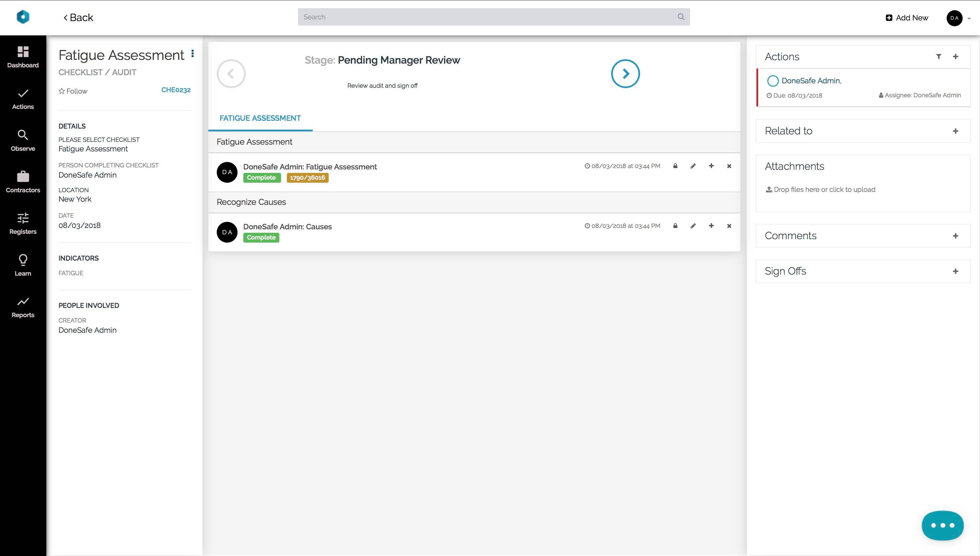Mark the DoneSafe Admin action complete circle
The width and height of the screenshot is (980, 556).
point(773,81)
